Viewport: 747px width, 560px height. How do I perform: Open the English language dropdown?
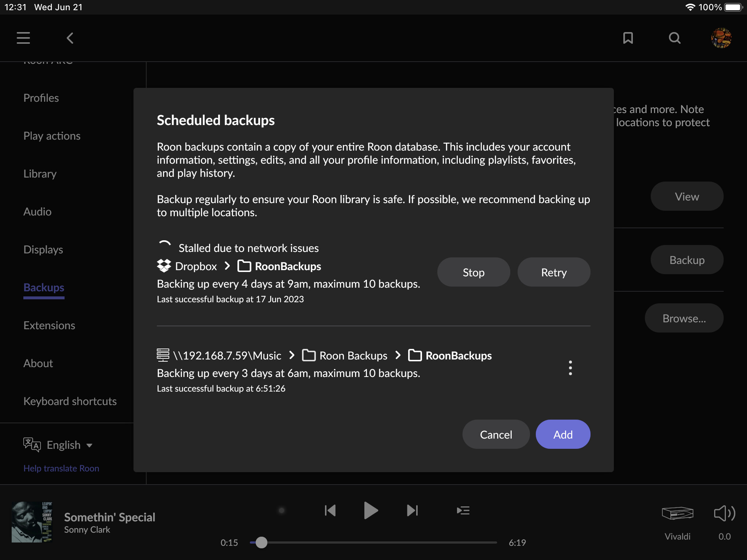tap(63, 445)
